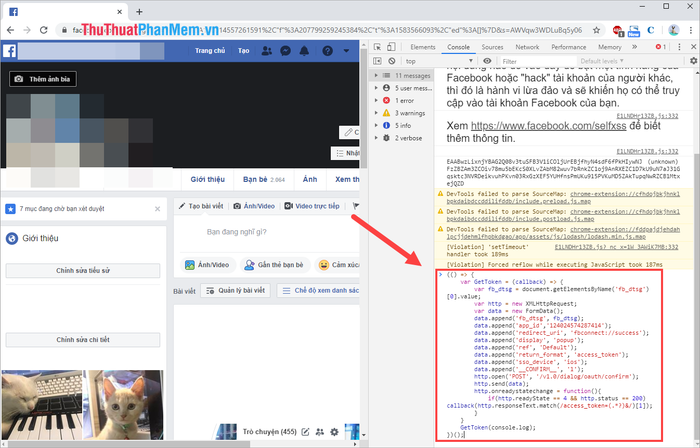This screenshot has height=448, width=700.
Task: Open the Bạn bè profile tab
Action: pyautogui.click(x=263, y=179)
